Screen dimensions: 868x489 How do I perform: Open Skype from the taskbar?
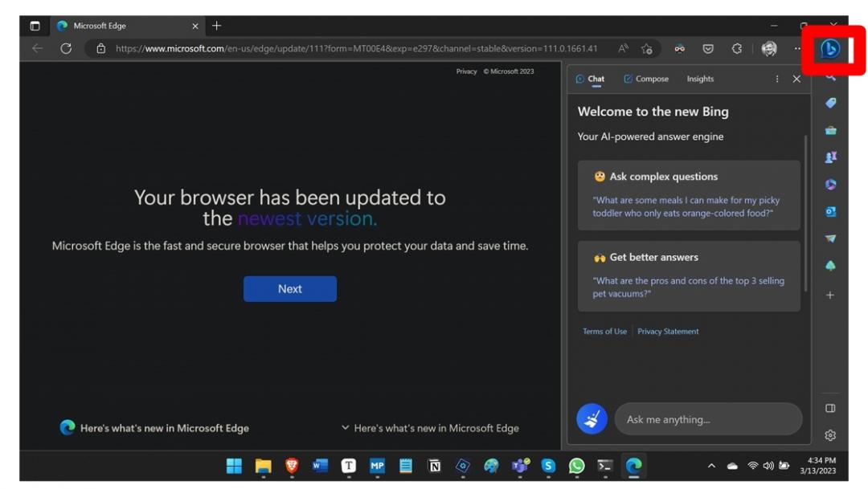[x=548, y=467]
